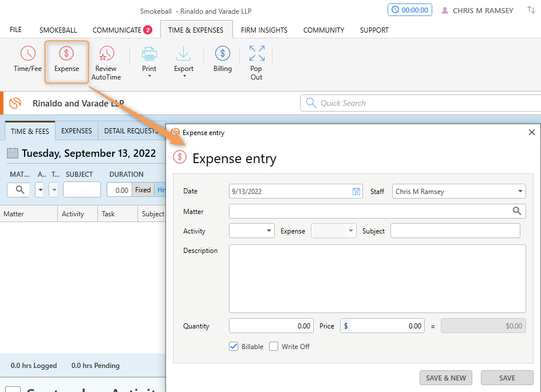Open the SUPPORT tab
Screen dimensions: 541x392
click(374, 30)
